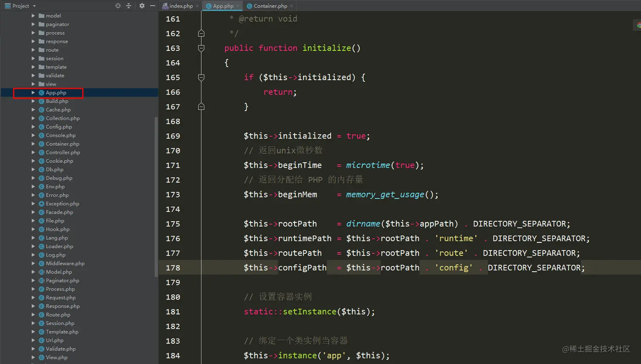The height and width of the screenshot is (364, 641).
Task: Open Request.php from the tree
Action: tap(61, 297)
